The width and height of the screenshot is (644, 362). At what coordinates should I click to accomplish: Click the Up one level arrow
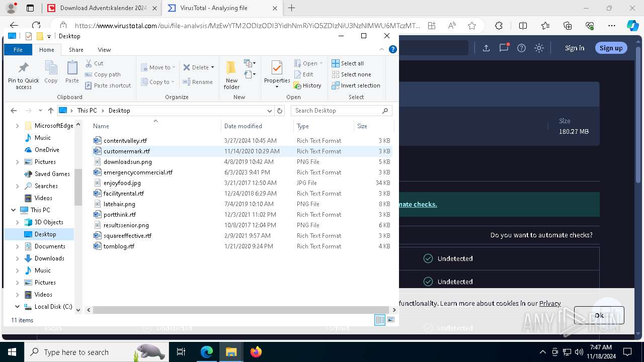click(x=50, y=111)
